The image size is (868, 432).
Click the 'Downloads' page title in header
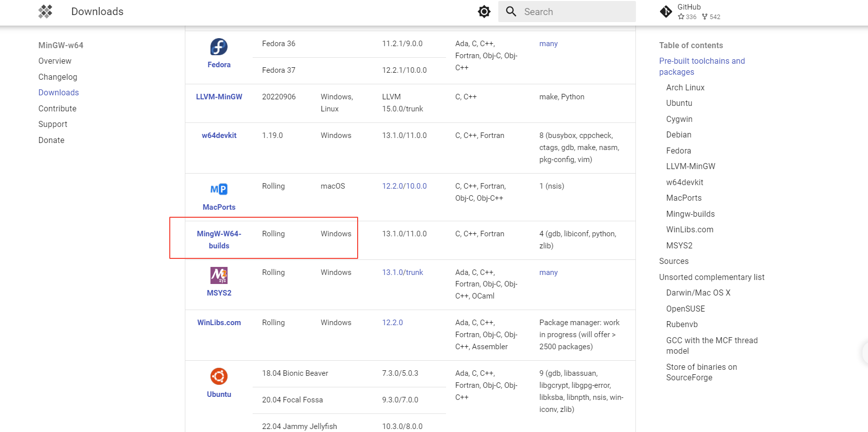[97, 12]
